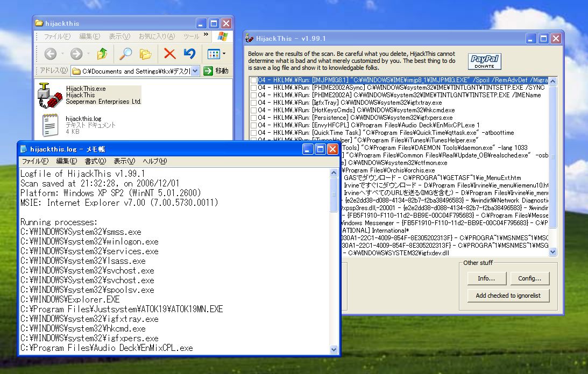Select realsched.exe result row in HijackThis
588x374 pixels.
(445, 155)
